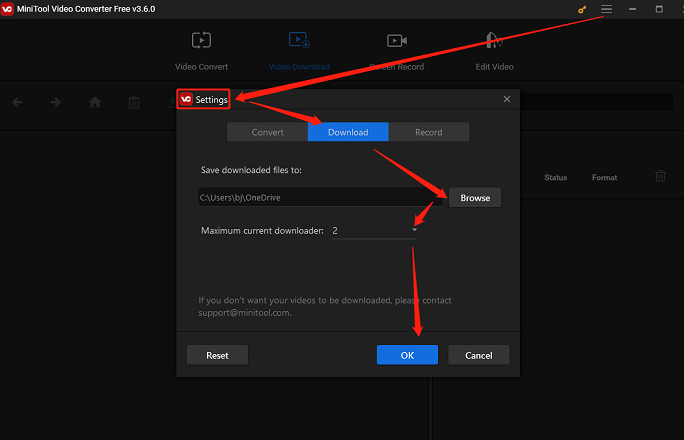Switch to the Convert settings tab
684x440 pixels.
(267, 132)
